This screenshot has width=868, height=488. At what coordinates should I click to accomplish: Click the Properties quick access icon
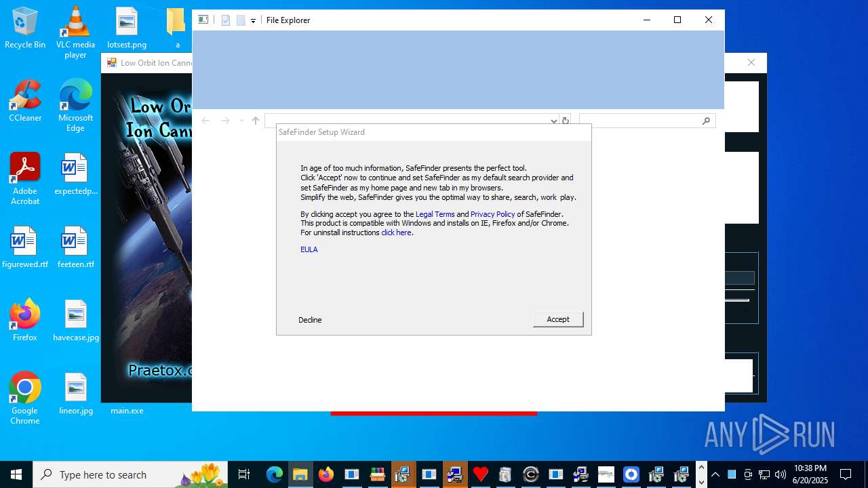(226, 20)
